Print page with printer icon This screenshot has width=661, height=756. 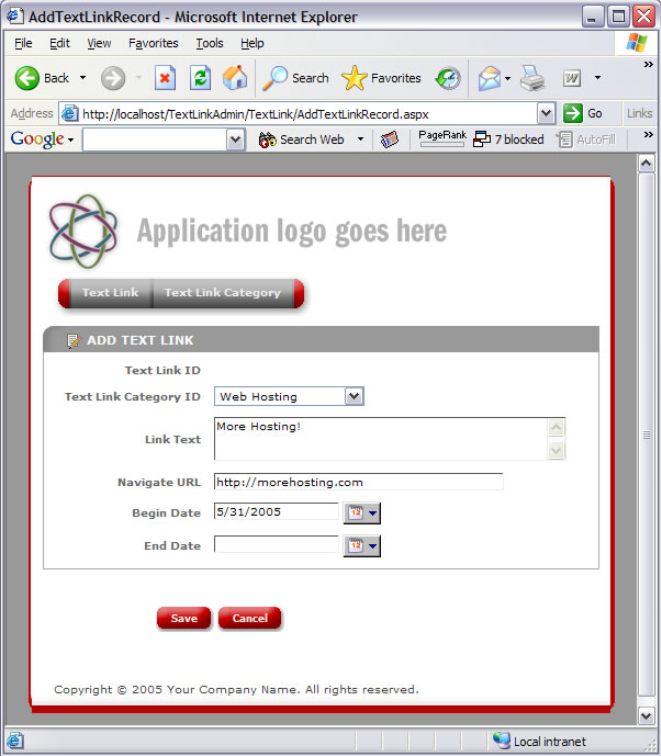(x=532, y=78)
